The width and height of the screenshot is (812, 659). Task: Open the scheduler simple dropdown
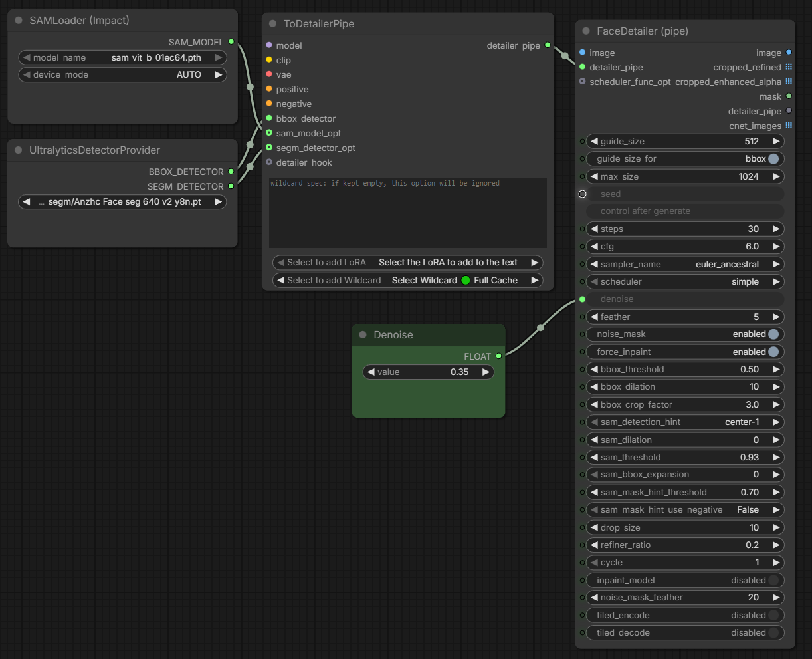coord(684,282)
